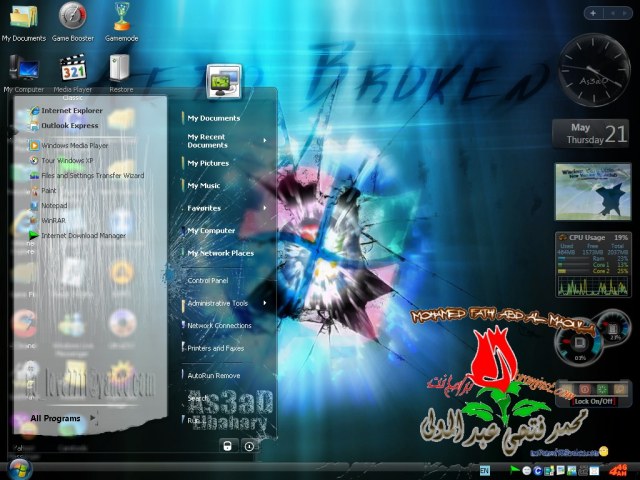Open My Documents desktop icon
The image size is (640, 480).
click(x=24, y=22)
